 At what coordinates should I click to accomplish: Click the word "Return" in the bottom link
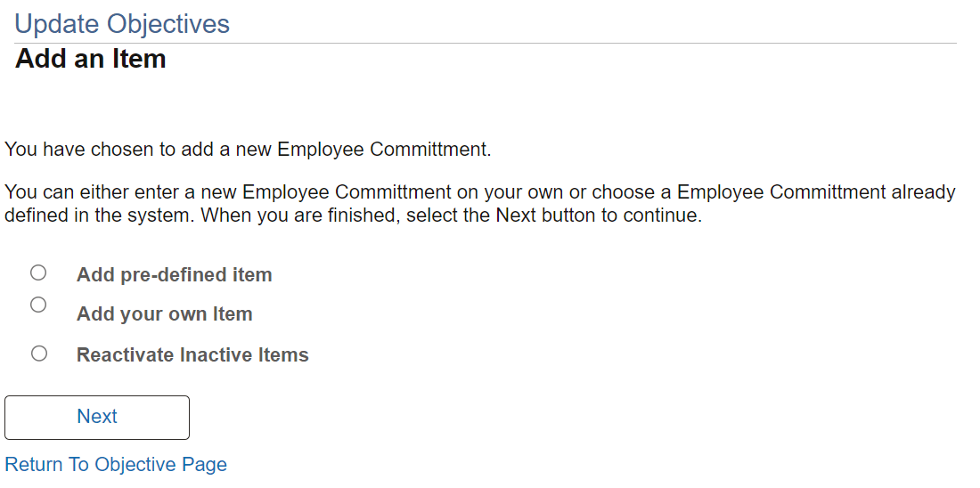click(x=34, y=464)
